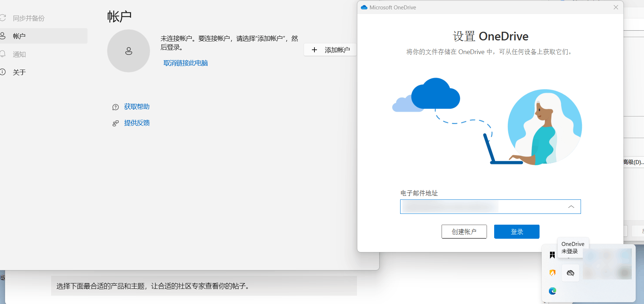Click the sync icon beside 同步并备份
This screenshot has height=304, width=644.
click(3, 18)
